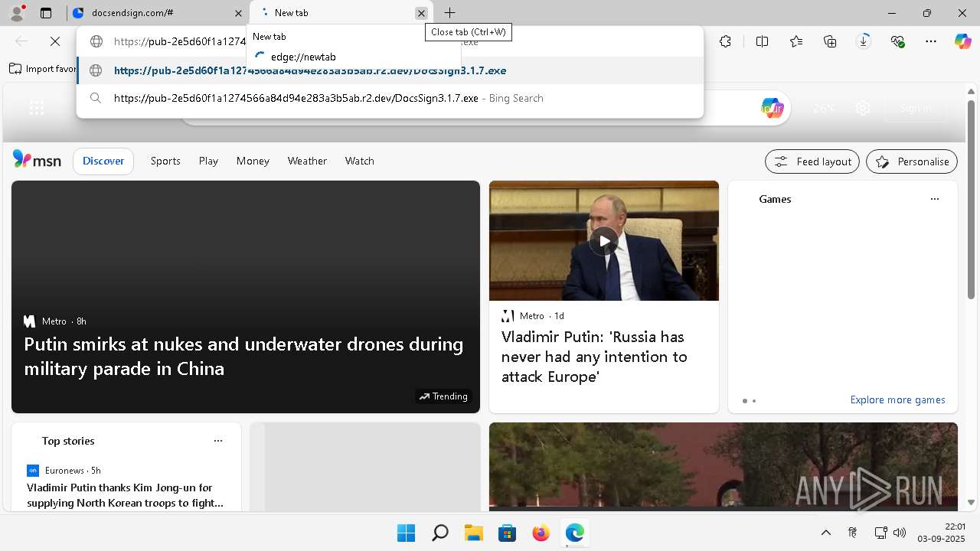The width and height of the screenshot is (980, 551).
Task: Click Import favorites bookmark
Action: 43,69
